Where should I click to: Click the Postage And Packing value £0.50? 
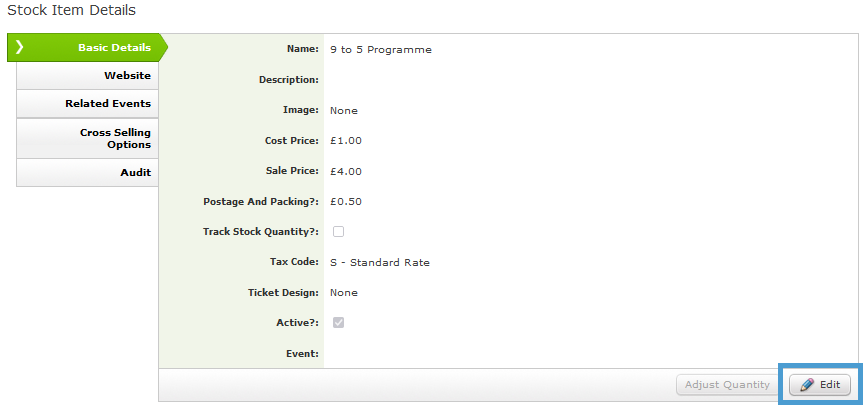346,201
